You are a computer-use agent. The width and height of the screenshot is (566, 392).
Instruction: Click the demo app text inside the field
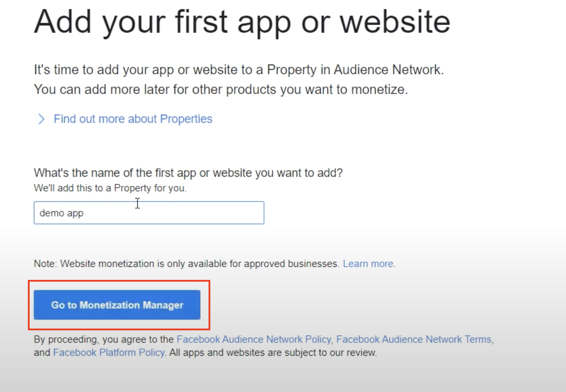[61, 213]
